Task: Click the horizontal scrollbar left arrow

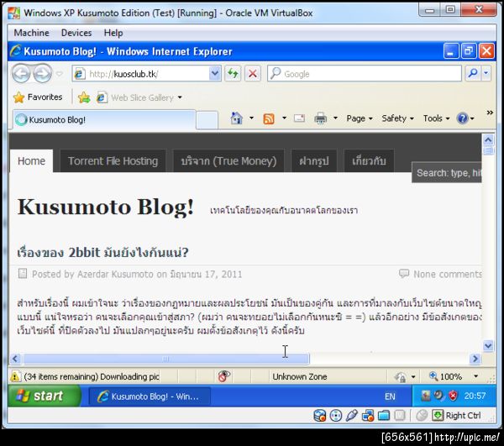Action: click(x=15, y=359)
